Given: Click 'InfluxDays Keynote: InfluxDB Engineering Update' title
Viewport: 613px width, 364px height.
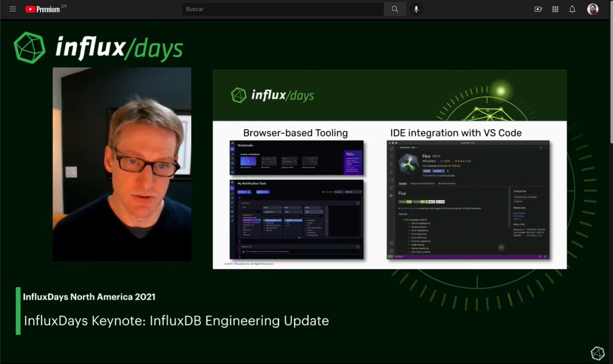Looking at the screenshot, I should [177, 321].
